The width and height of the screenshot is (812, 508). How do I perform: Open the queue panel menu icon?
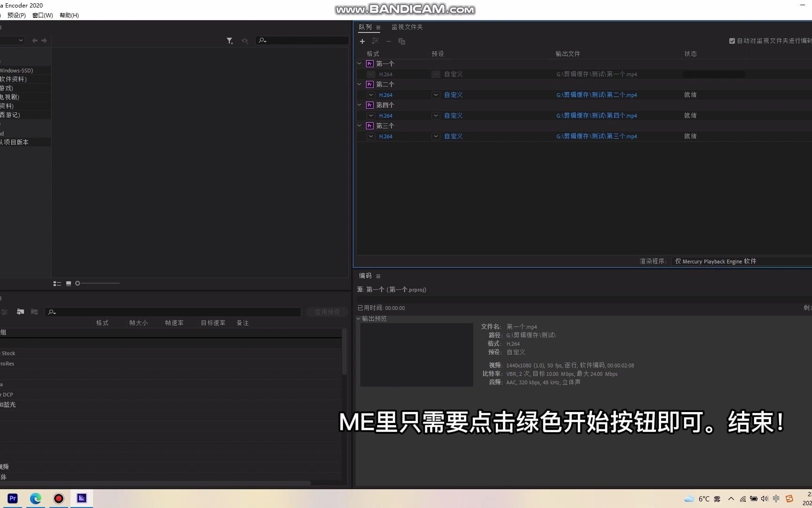pos(378,27)
